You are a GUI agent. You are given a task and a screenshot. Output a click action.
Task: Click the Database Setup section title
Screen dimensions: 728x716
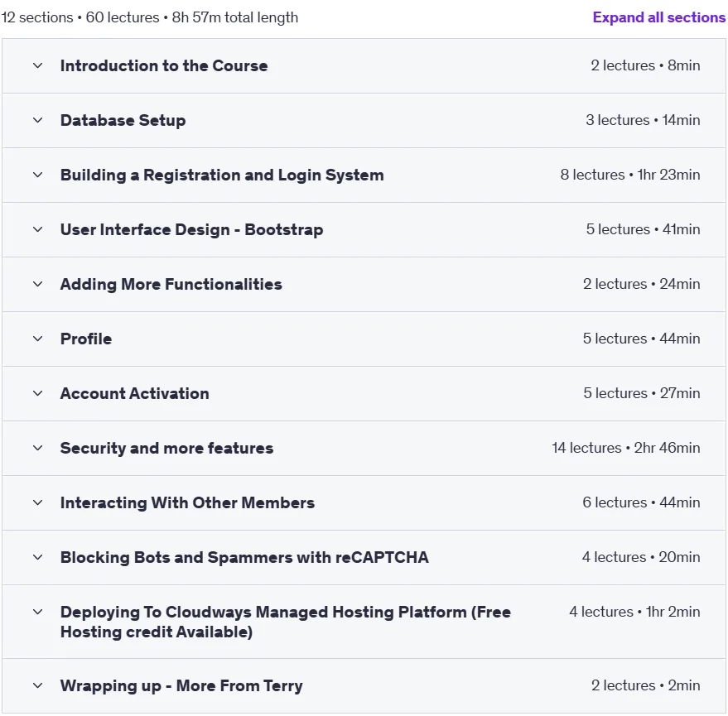[x=123, y=120]
